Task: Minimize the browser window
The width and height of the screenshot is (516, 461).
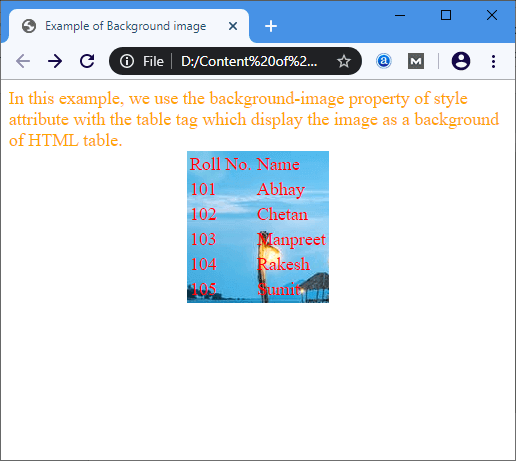Action: 400,15
